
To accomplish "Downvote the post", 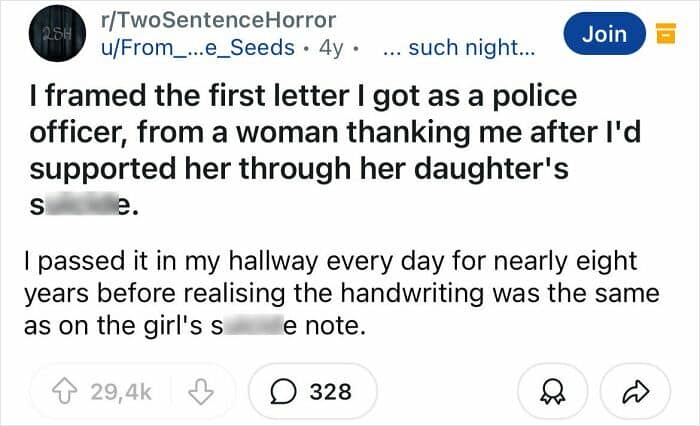I will coord(205,391).
